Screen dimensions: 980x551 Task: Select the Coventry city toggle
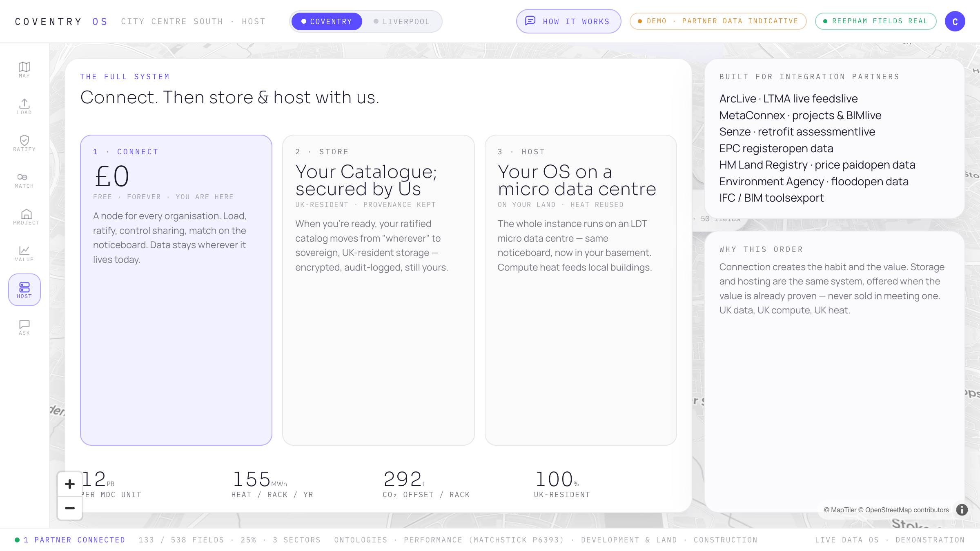point(327,21)
